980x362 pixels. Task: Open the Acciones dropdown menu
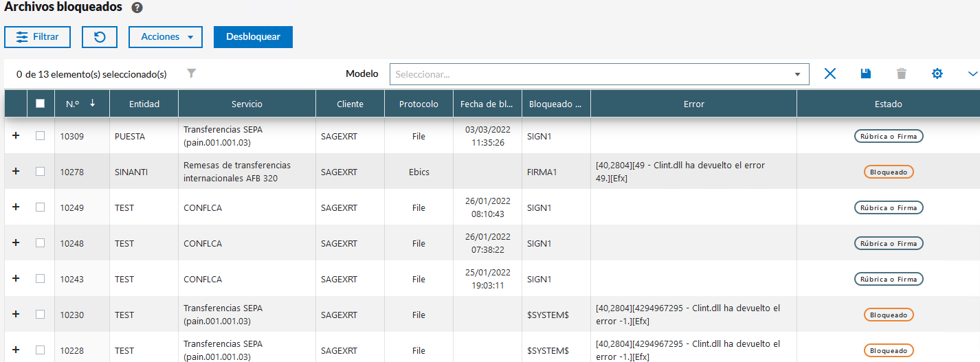pyautogui.click(x=166, y=37)
